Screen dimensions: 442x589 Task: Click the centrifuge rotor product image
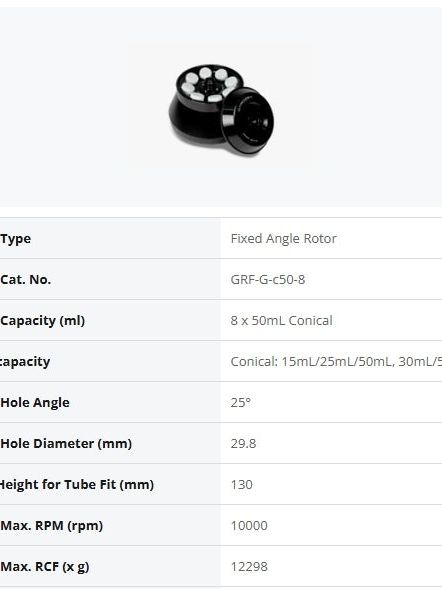[221, 109]
